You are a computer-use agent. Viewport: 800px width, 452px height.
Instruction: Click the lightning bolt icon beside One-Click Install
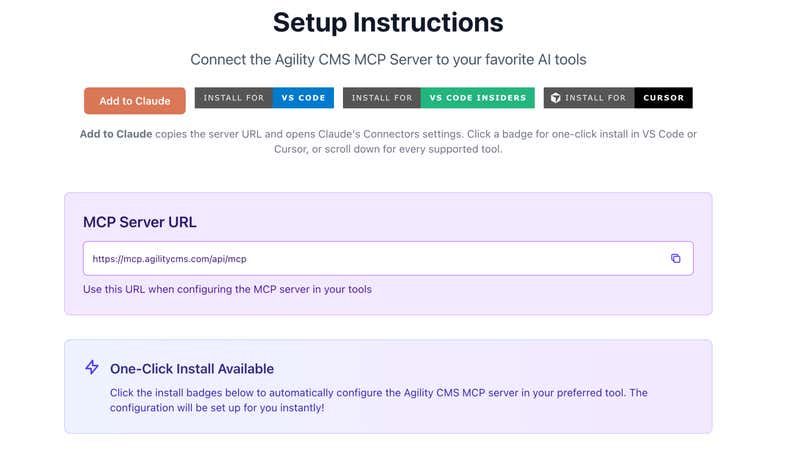(x=92, y=367)
